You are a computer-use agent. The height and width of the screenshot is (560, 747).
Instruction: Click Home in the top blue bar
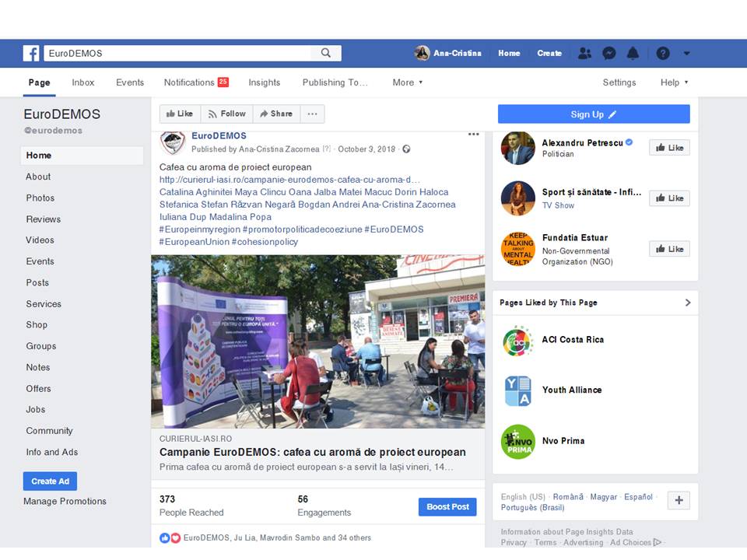point(509,53)
